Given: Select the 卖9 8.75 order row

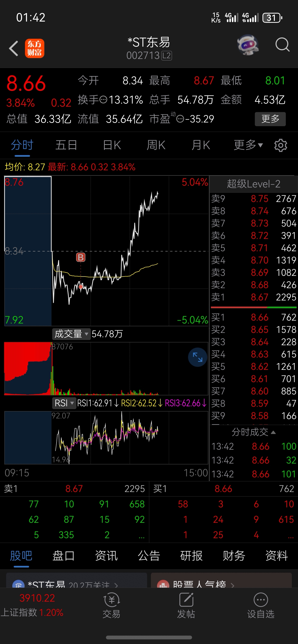Looking at the screenshot, I should click(254, 199).
